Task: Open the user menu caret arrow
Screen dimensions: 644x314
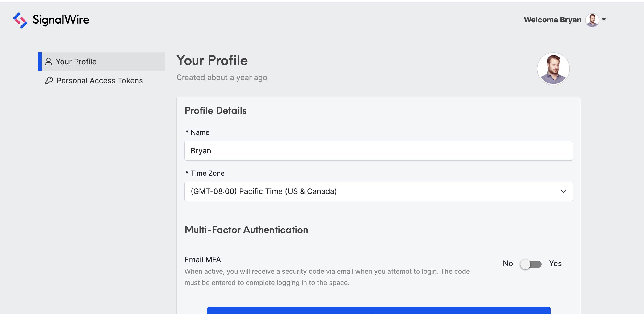Action: click(603, 19)
